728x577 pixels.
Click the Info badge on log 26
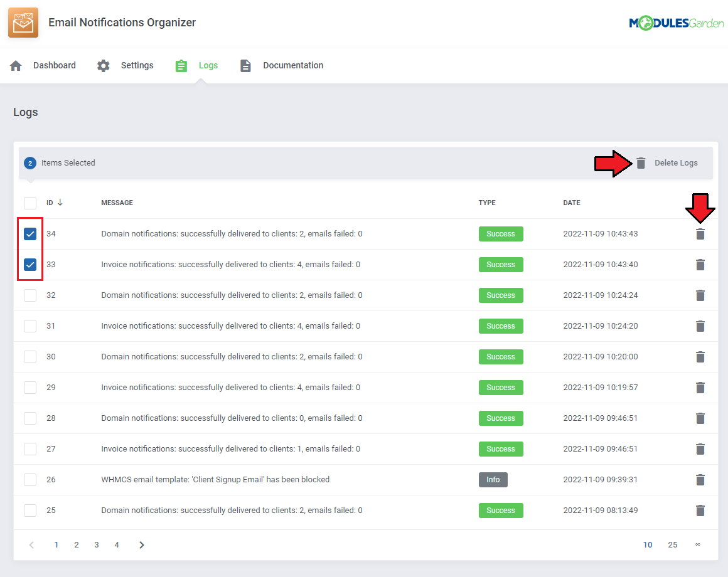[x=493, y=480]
